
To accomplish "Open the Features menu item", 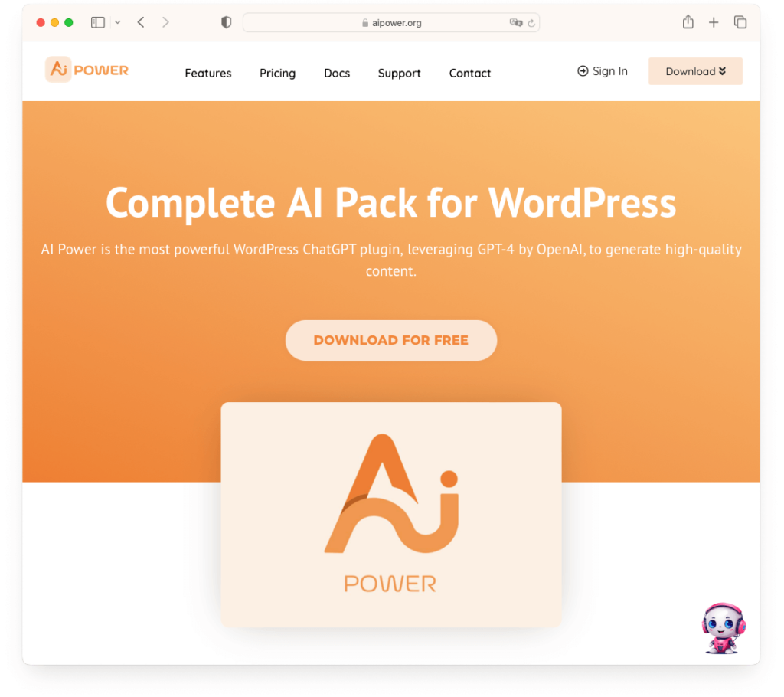I will (208, 73).
